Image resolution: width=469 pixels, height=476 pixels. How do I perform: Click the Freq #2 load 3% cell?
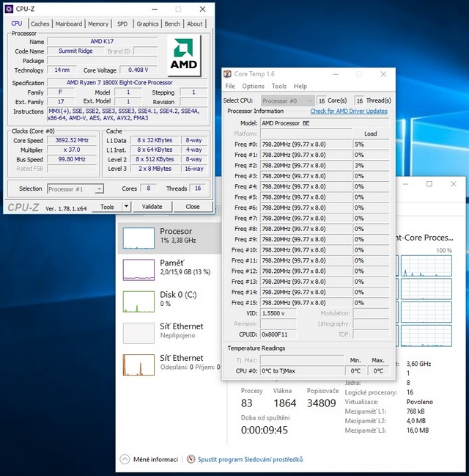coord(371,166)
